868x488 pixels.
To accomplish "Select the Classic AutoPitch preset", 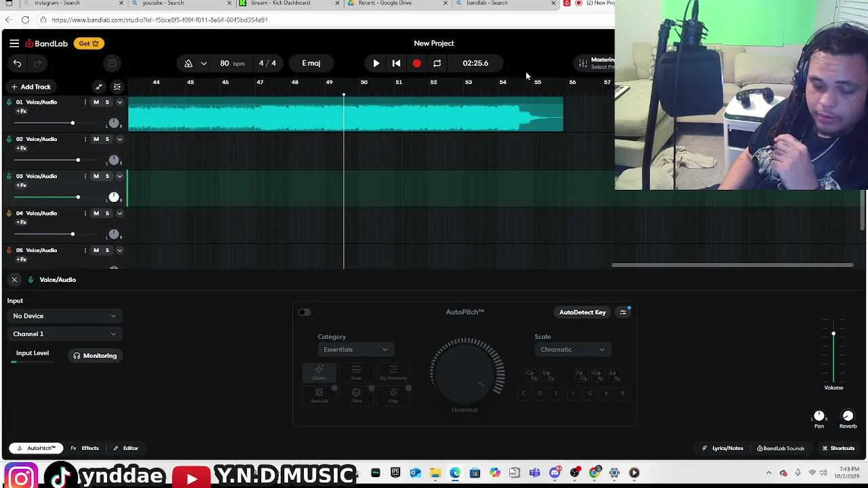I will pyautogui.click(x=319, y=373).
